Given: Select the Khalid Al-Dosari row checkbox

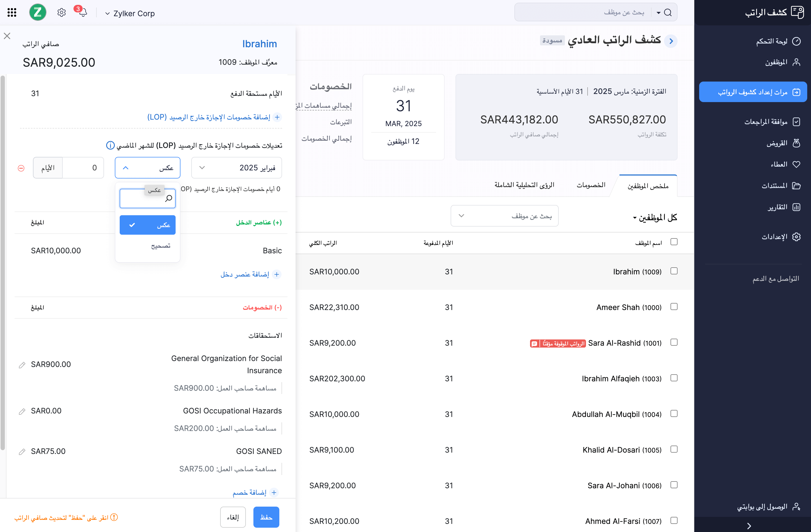Looking at the screenshot, I should tap(674, 449).
